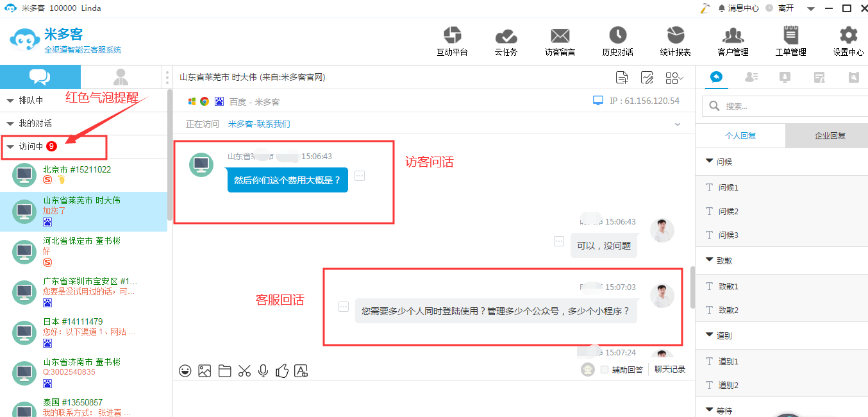The image size is (868, 417).
Task: Click the text format icon in chat toolbar
Action: tap(301, 370)
